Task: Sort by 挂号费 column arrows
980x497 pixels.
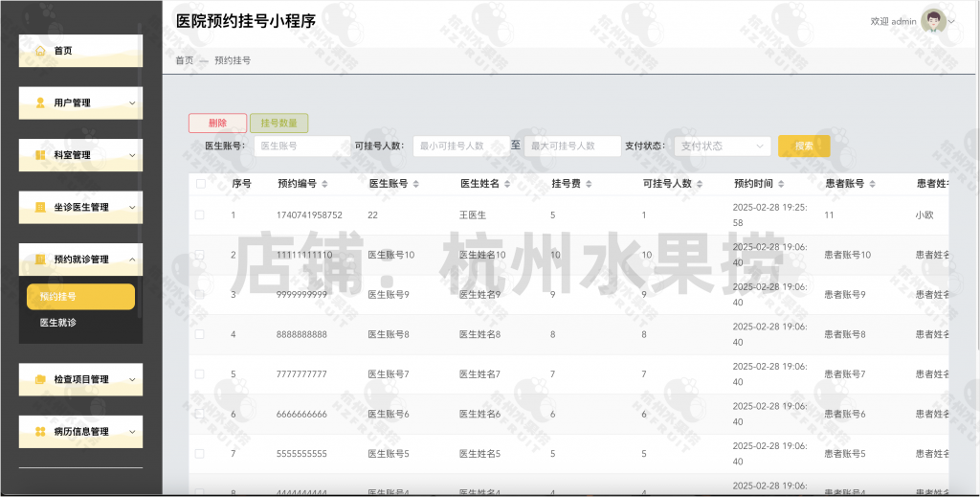Action: point(589,184)
